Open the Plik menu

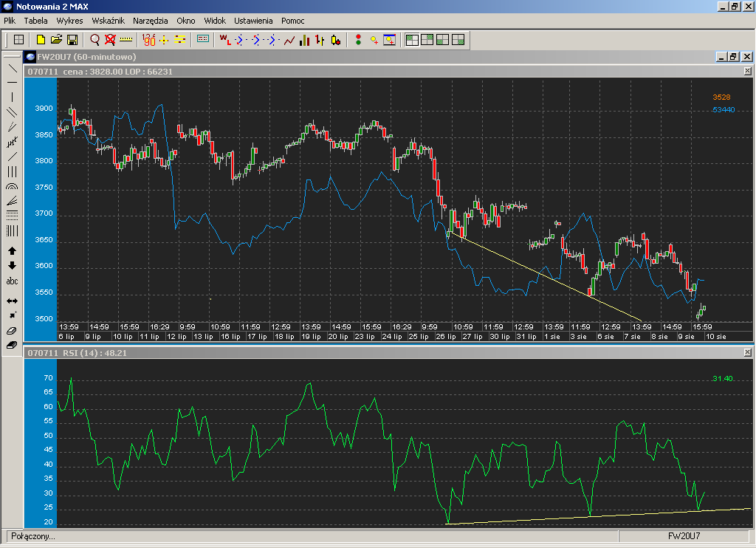(10, 21)
